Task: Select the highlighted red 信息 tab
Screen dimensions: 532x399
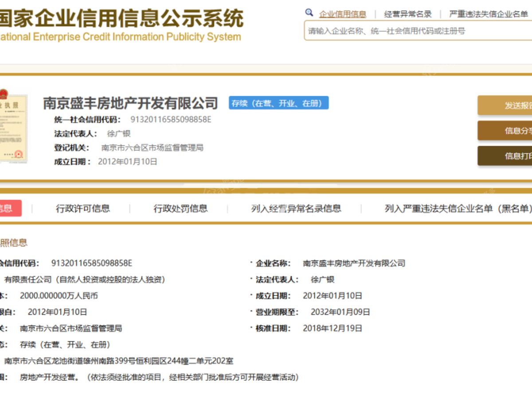Action: (10, 208)
